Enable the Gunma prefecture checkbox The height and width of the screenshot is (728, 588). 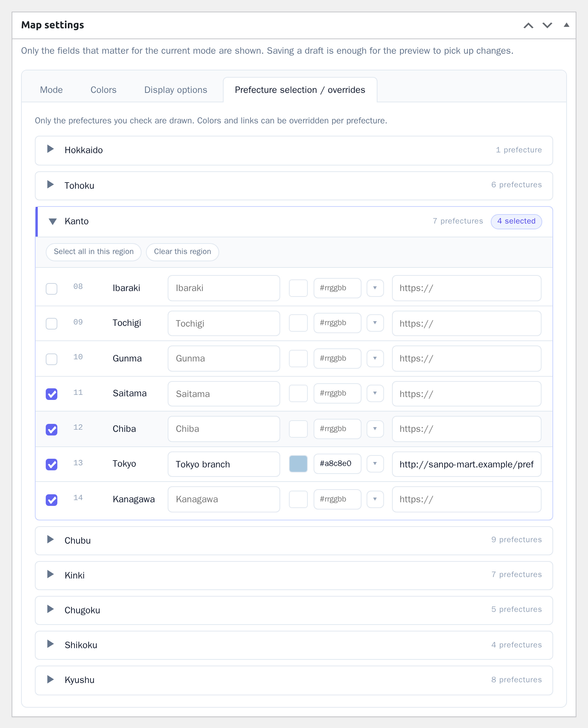coord(52,359)
